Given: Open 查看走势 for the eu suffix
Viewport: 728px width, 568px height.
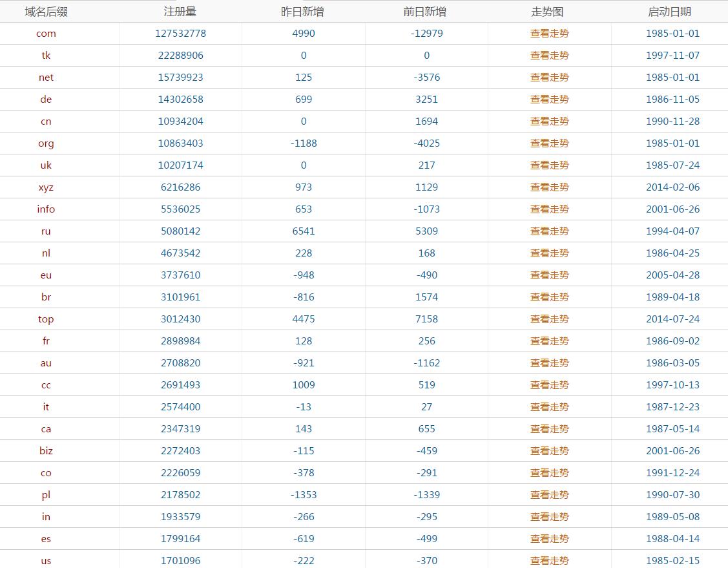Looking at the screenshot, I should 549,275.
